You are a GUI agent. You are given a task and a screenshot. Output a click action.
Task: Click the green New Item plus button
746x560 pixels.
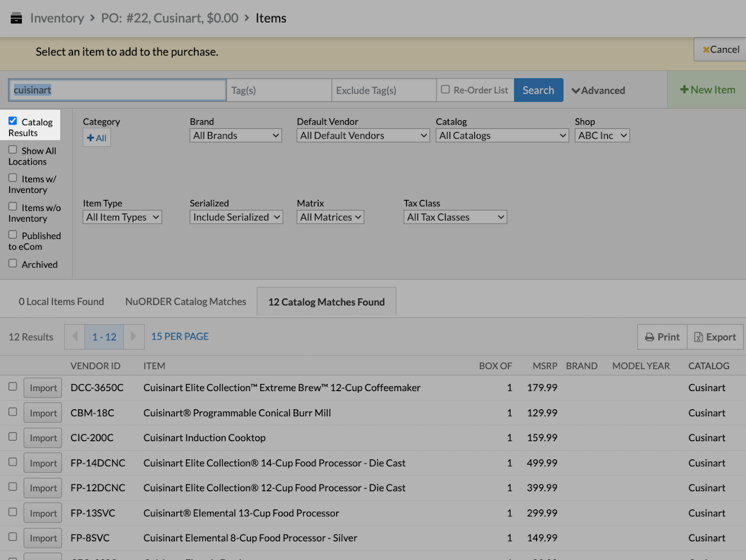point(684,90)
